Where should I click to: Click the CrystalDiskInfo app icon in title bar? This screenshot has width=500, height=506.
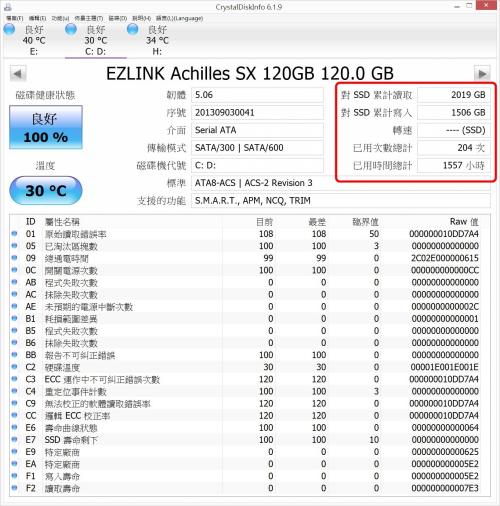7,6
